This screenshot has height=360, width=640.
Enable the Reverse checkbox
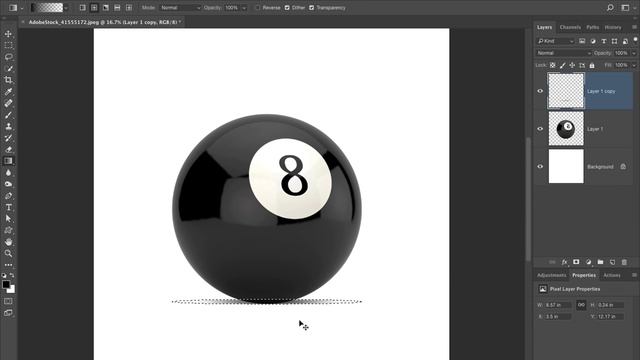[x=258, y=8]
